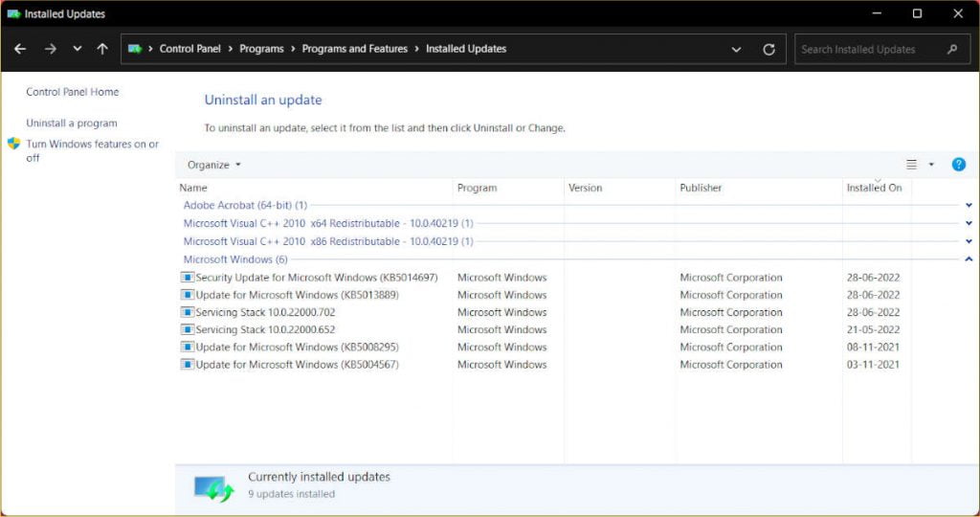Click Installed Updates breadcrumb segment

point(466,49)
